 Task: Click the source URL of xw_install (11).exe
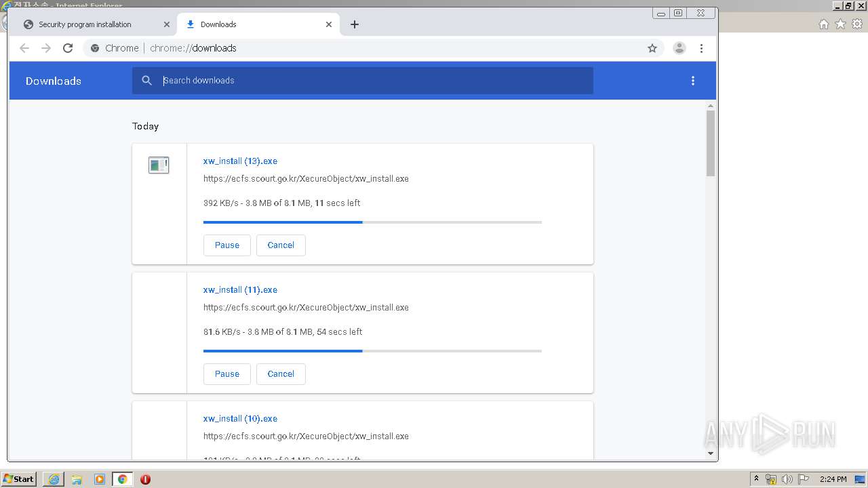(x=306, y=308)
